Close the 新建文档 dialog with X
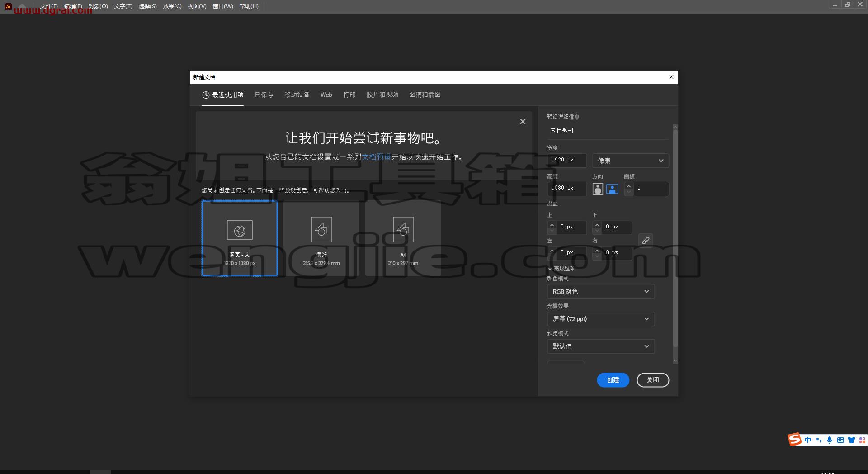The image size is (868, 474). (x=671, y=77)
